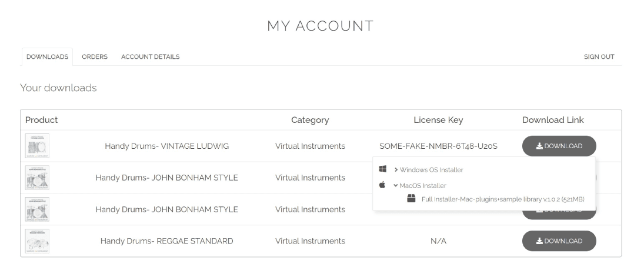Open the ORDERS tab
This screenshot has height=267, width=644.
[x=95, y=56]
